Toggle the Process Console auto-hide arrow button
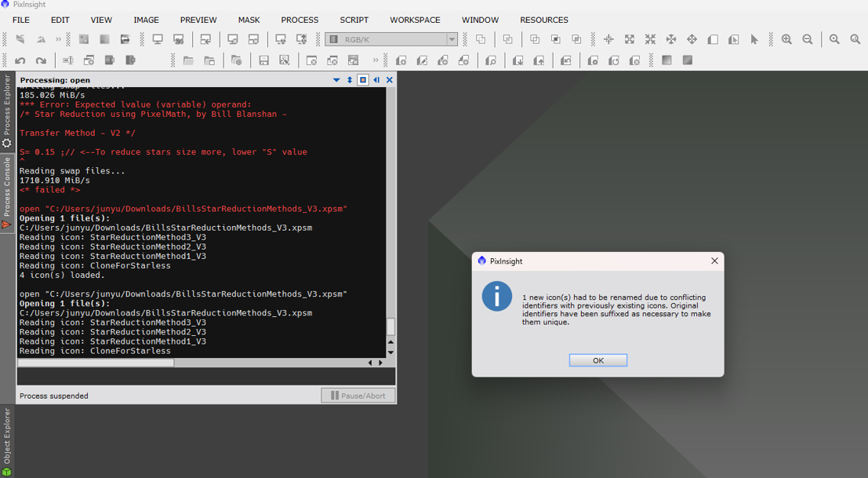This screenshot has width=868, height=478. click(376, 80)
